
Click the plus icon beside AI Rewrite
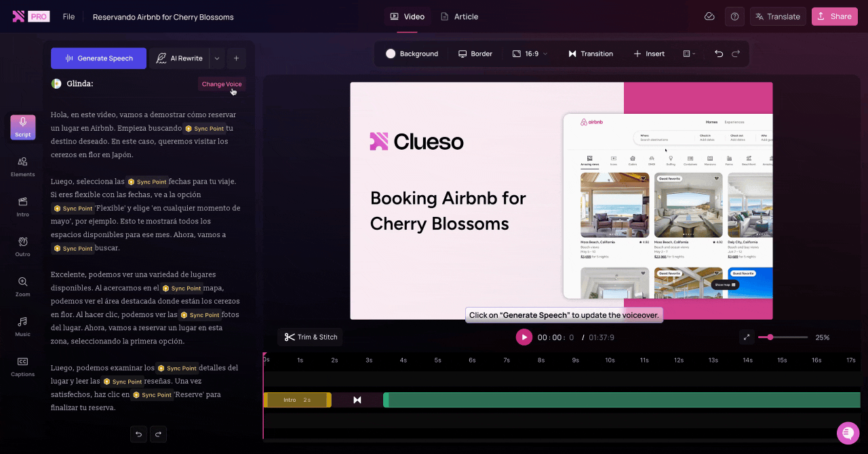[236, 58]
